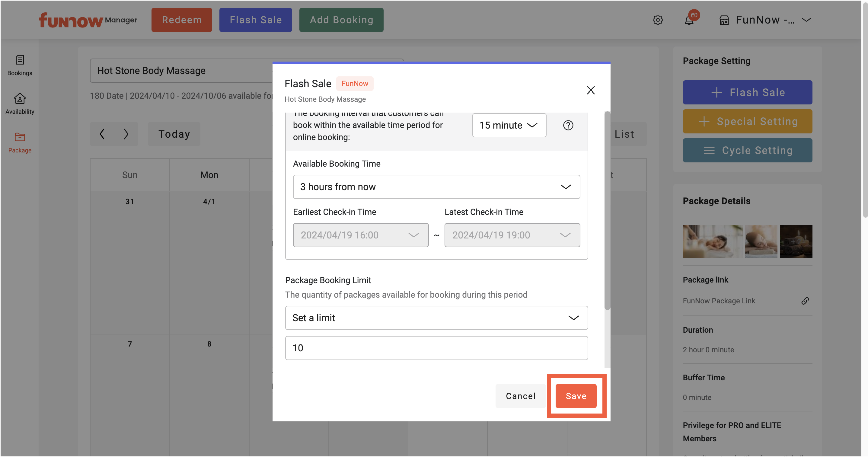The image size is (868, 457).
Task: Open Bookings in the sidebar
Action: [20, 66]
